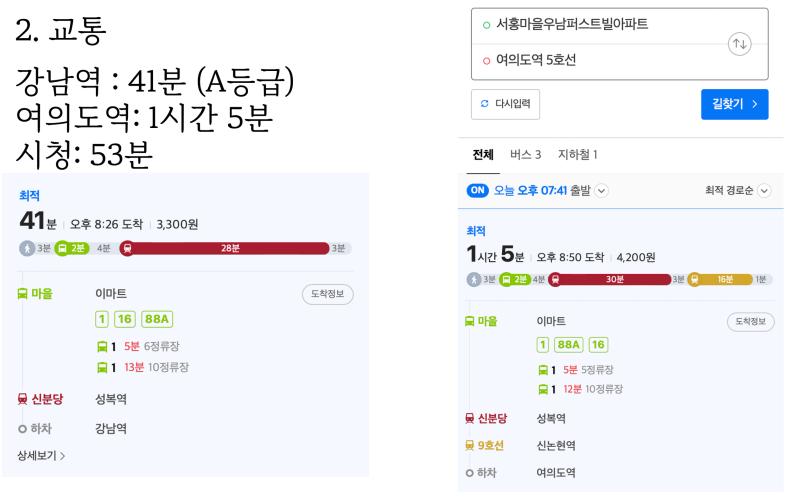Expand 상세보기 route details
788x492 pixels.
pyautogui.click(x=41, y=456)
